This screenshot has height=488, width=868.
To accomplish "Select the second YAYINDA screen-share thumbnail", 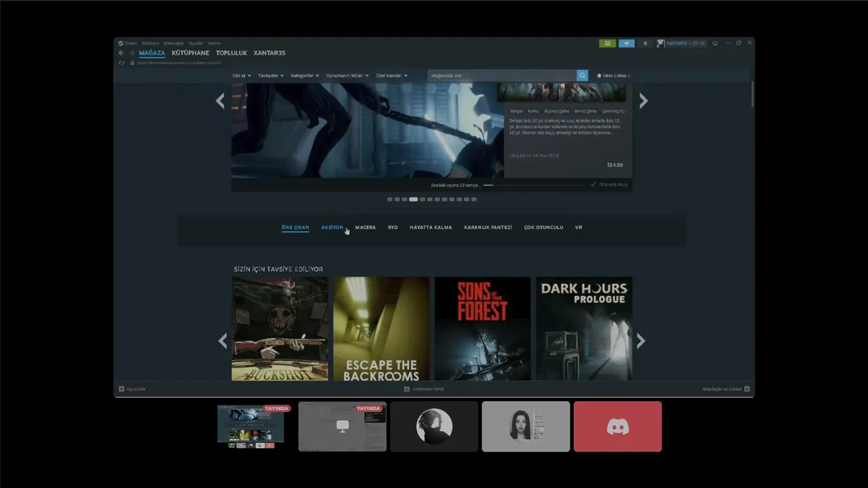I will click(x=342, y=426).
